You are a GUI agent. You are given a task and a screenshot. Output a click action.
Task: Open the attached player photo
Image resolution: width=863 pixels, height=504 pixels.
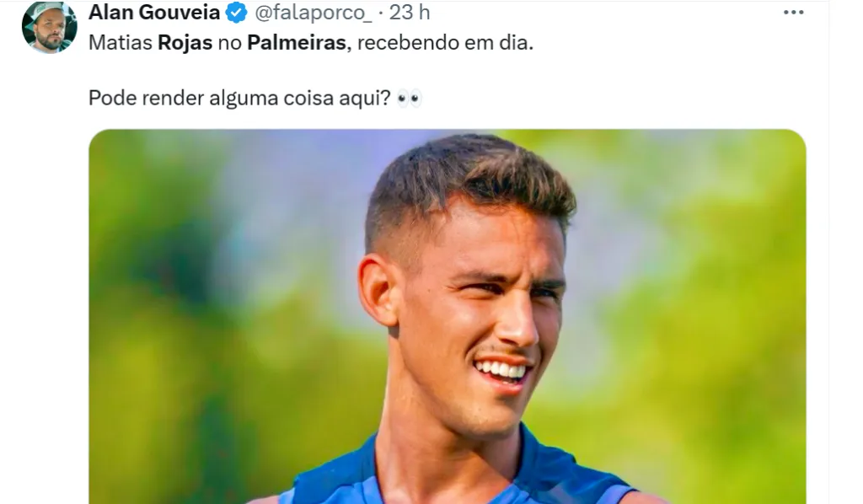(x=448, y=316)
